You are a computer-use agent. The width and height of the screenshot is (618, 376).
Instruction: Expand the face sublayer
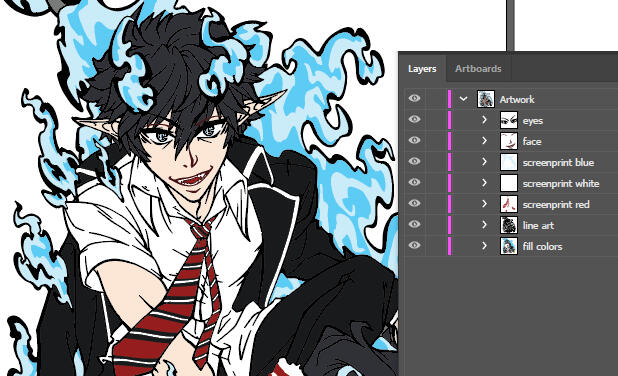click(484, 141)
